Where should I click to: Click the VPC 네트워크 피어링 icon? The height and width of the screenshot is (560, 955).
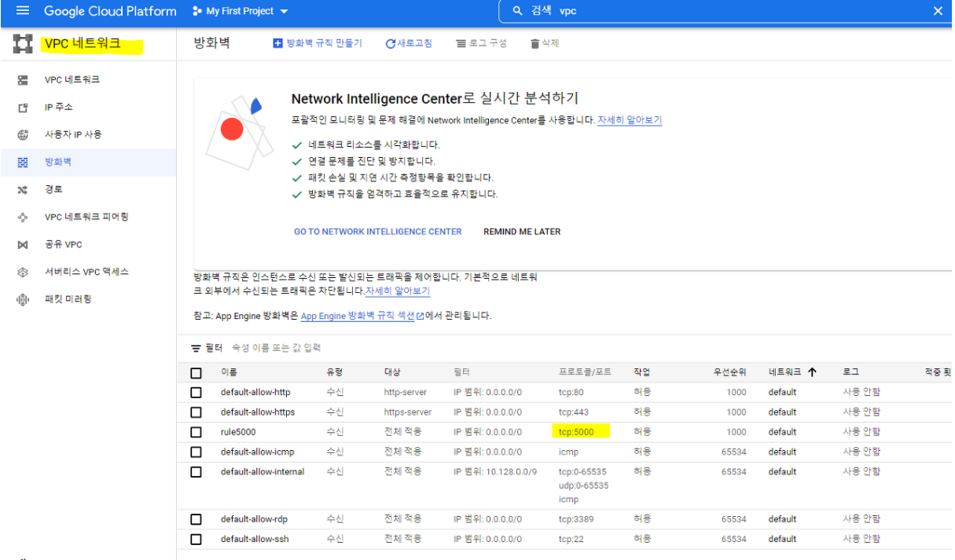[x=23, y=217]
